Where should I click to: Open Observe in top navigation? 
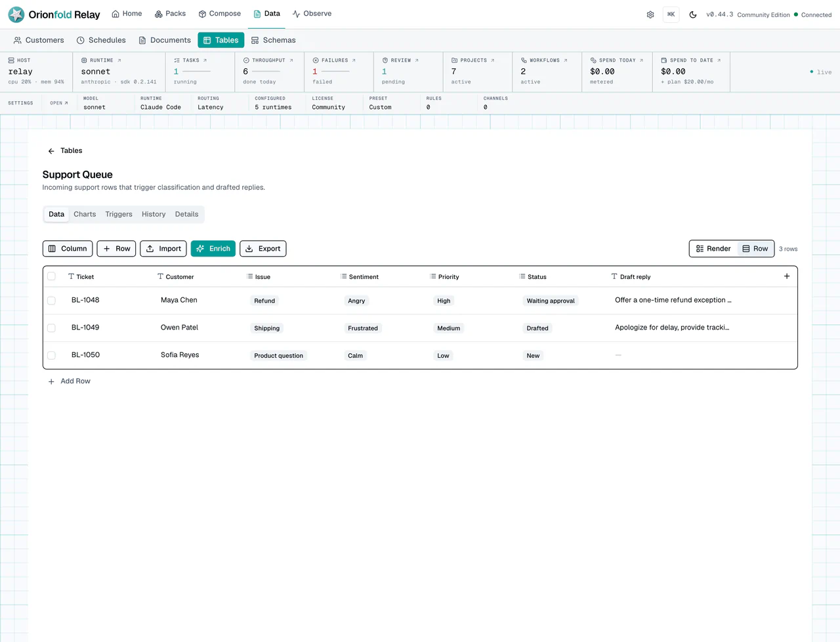312,14
